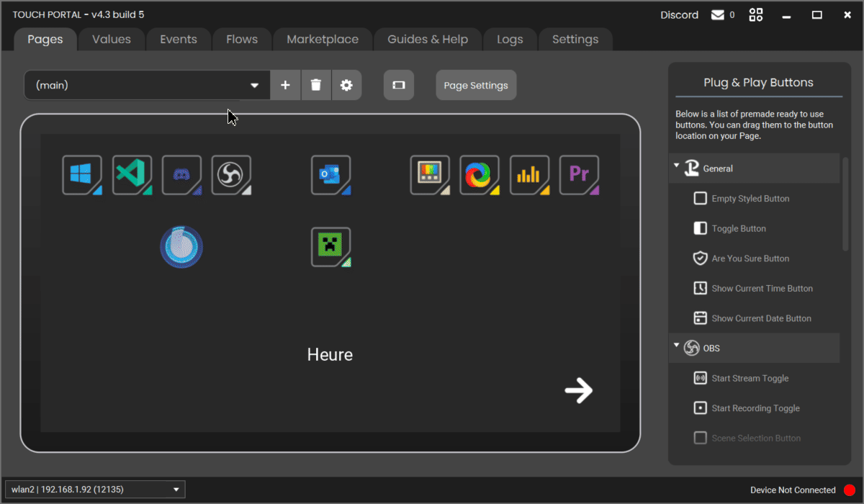The width and height of the screenshot is (864, 504).
Task: Open page gear settings icon
Action: 346,85
